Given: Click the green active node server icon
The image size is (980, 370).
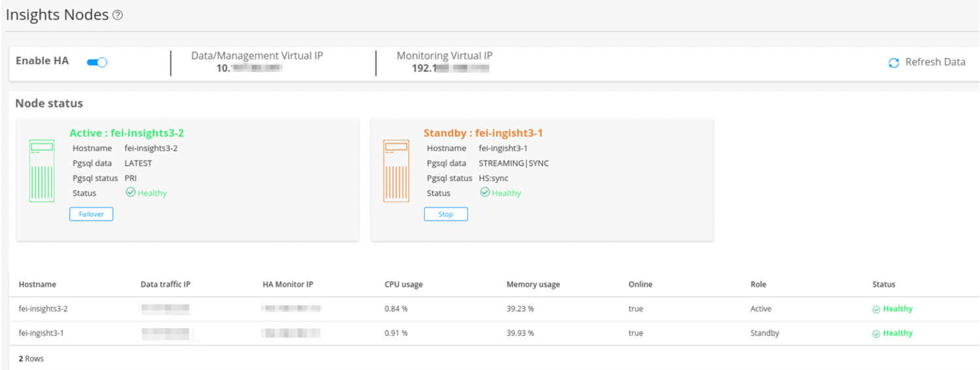Looking at the screenshot, I should click(42, 171).
